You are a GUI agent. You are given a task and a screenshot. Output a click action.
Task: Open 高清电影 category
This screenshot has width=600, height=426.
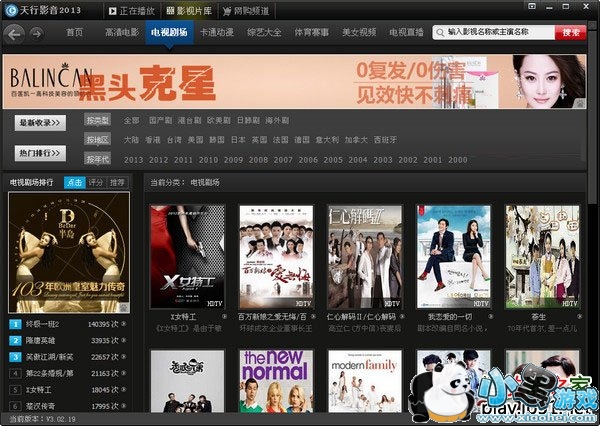click(122, 33)
